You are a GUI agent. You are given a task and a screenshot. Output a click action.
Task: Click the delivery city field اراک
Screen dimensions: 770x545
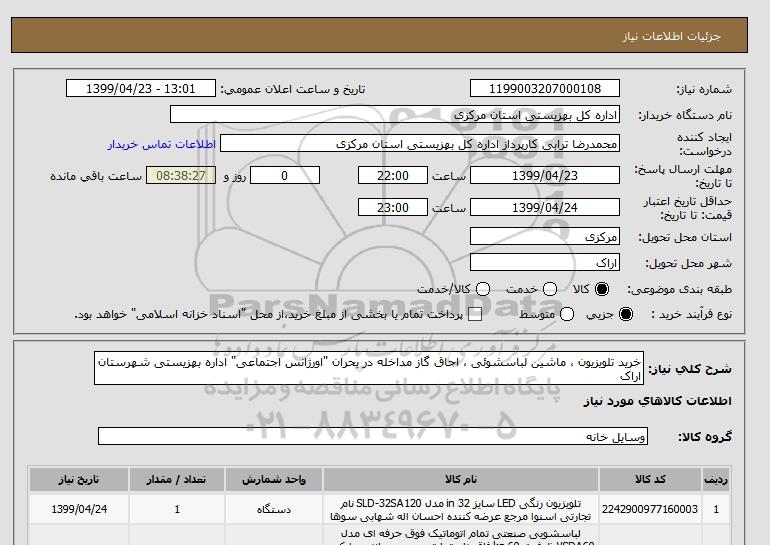point(545,263)
